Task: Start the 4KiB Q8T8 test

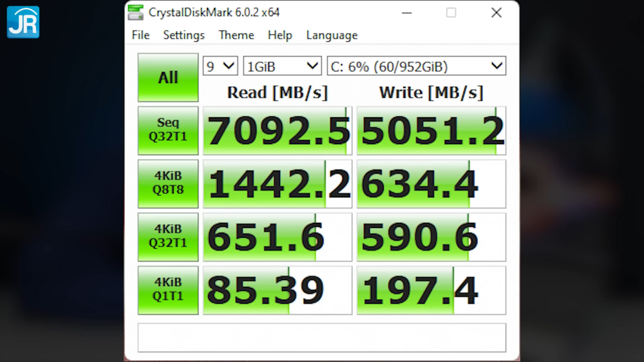Action: click(168, 184)
